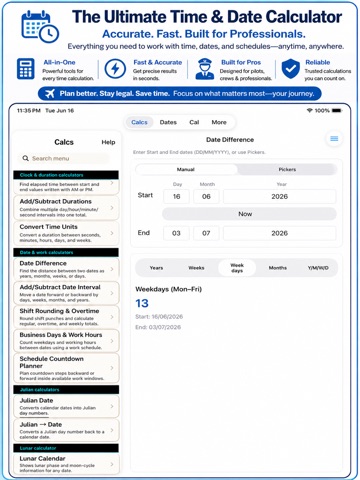Screen dimensions: 360x480
Task: Select the Years result unit
Action: [x=156, y=268]
